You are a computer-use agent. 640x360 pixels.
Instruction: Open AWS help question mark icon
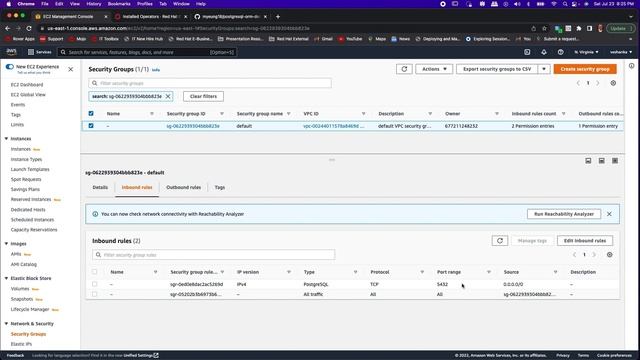[560, 52]
